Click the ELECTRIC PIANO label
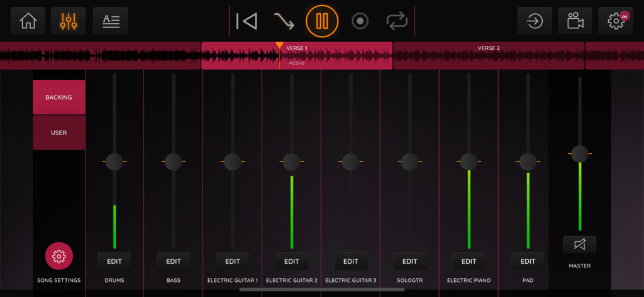Viewport: 644px width, 297px height. pyautogui.click(x=469, y=281)
